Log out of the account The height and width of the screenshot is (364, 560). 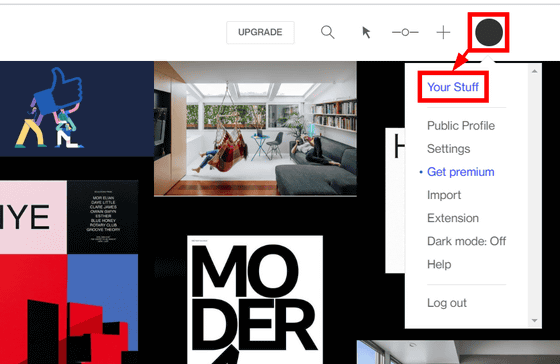[x=447, y=303]
